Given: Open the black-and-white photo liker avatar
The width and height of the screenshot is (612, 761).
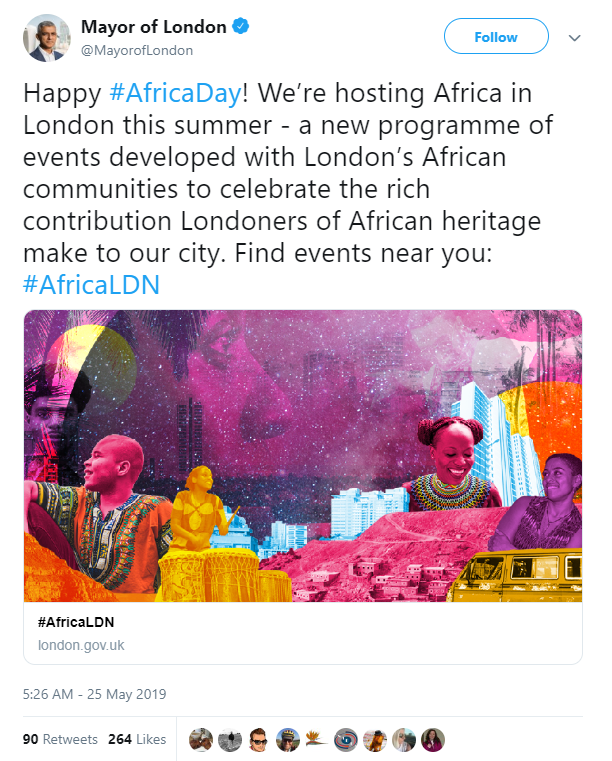Looking at the screenshot, I should point(230,740).
